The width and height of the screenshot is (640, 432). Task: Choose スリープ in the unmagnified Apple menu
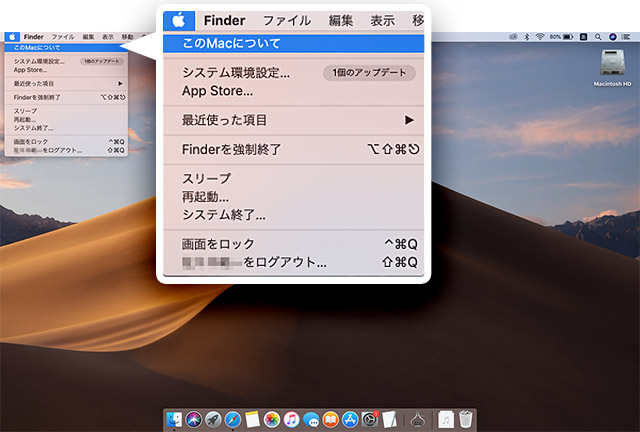pyautogui.click(x=66, y=111)
